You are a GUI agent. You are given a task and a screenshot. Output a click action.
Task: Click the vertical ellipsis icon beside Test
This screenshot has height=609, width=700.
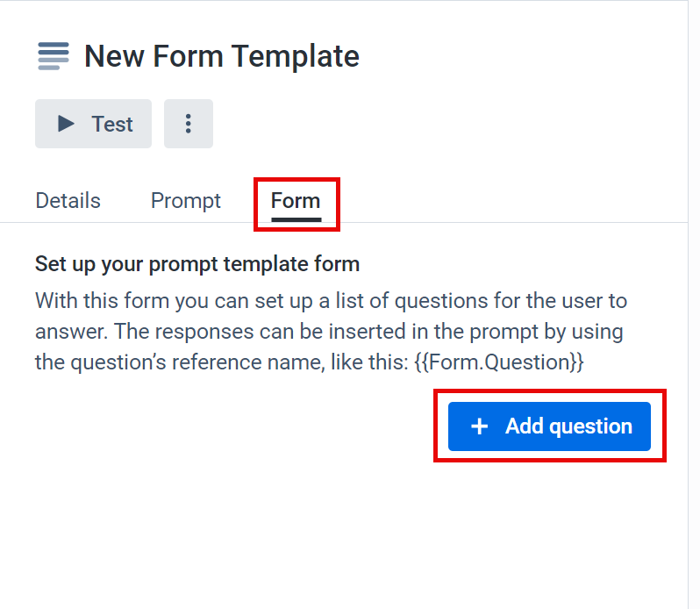click(x=189, y=124)
